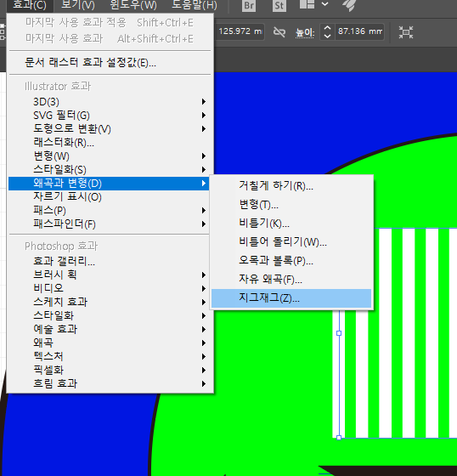Choose 지그재그(Z)... effect

point(291,298)
